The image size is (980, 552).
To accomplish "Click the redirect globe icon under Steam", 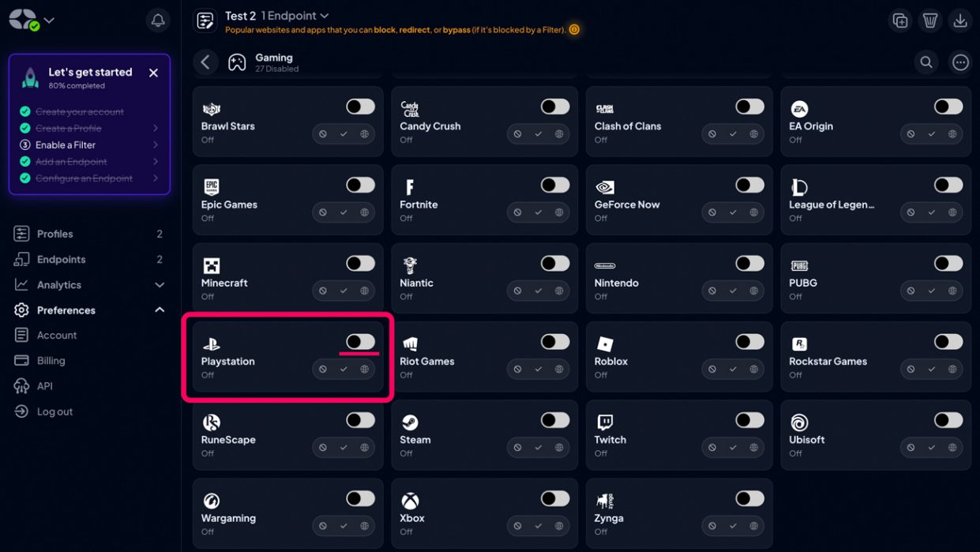I will tap(559, 448).
